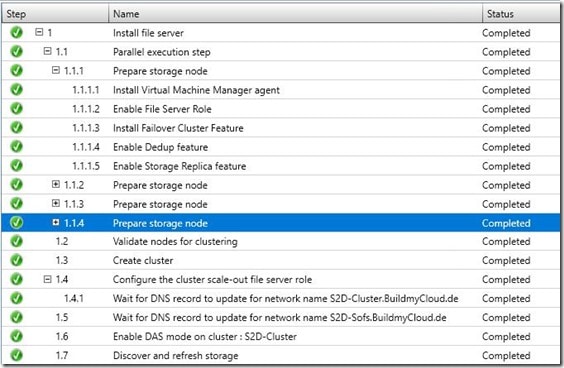Select 'Configure the cluster scale-out file server role'

[212, 280]
